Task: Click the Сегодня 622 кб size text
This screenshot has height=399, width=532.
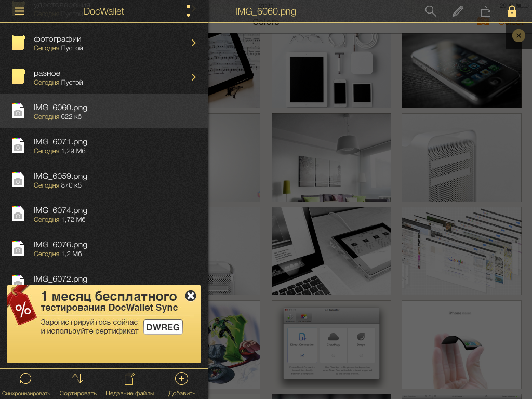Action: coord(57,117)
